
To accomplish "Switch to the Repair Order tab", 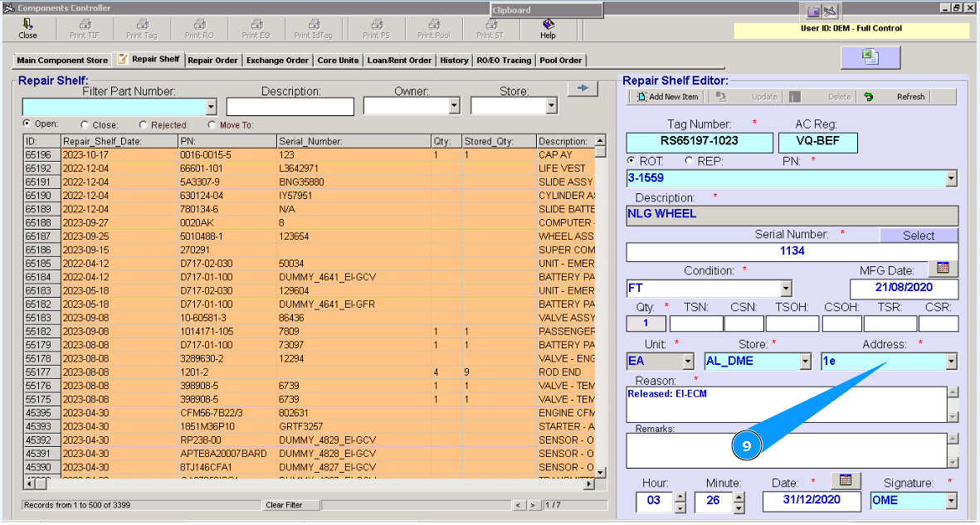I will pyautogui.click(x=212, y=61).
